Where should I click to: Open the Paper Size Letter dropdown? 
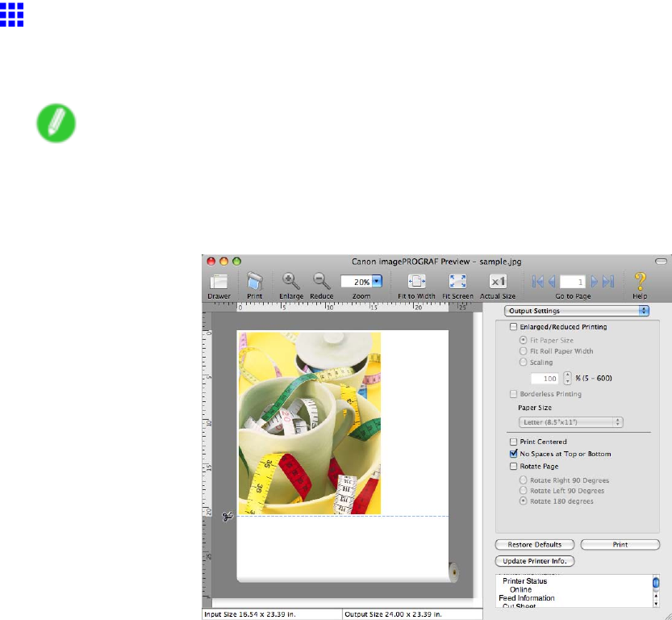pos(570,422)
